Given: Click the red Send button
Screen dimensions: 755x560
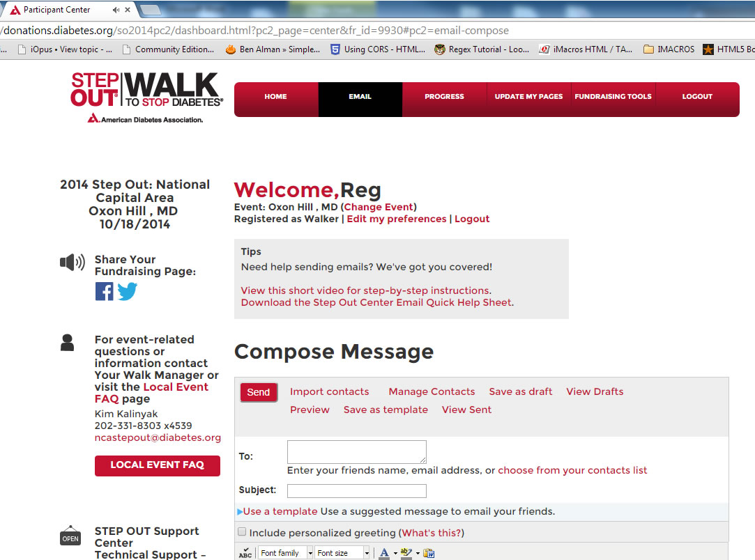Looking at the screenshot, I should 259,392.
